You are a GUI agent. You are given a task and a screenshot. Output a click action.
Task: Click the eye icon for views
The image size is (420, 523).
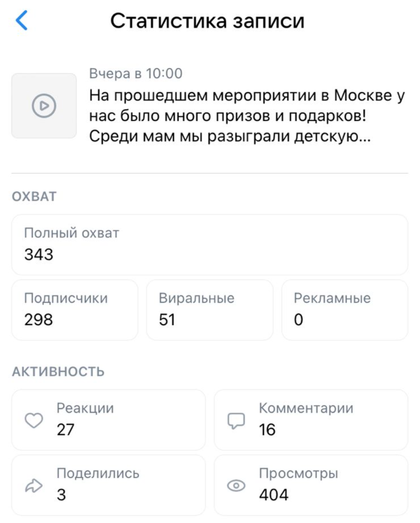click(236, 485)
